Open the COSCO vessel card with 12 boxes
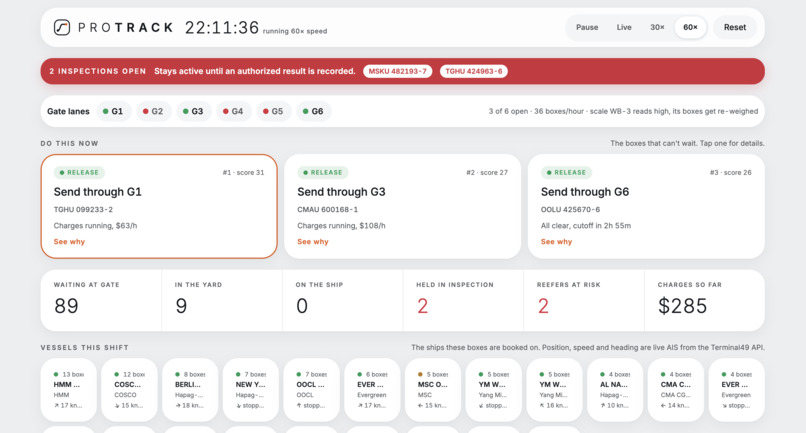 click(129, 390)
